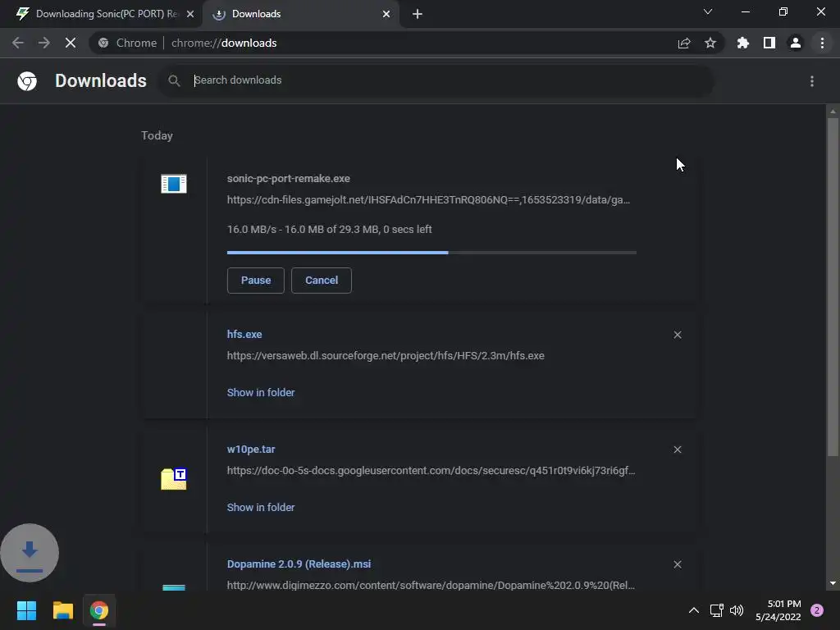The width and height of the screenshot is (840, 630).
Task: Open the clock and date
Action: 778,610
